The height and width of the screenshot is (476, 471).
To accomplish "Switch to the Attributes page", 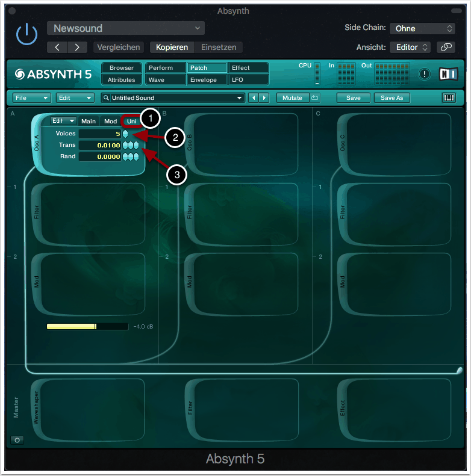I will tap(122, 80).
